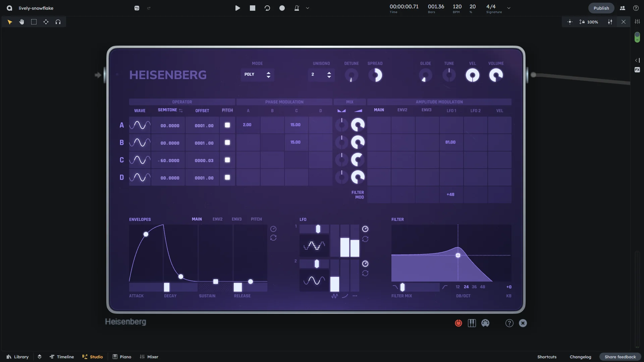The width and height of the screenshot is (644, 362).
Task: Toggle pitch checkbox for operator A
Action: (x=227, y=125)
